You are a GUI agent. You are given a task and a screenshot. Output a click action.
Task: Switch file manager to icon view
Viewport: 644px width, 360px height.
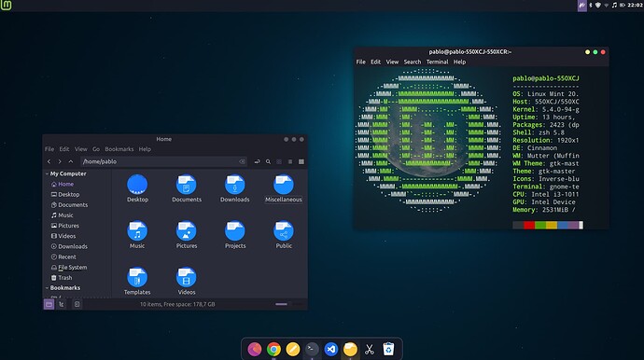(x=279, y=161)
